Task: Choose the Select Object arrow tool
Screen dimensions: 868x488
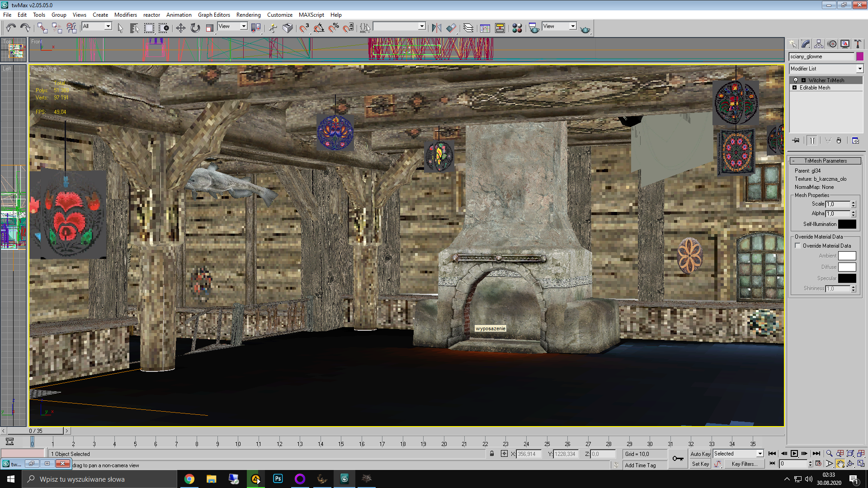Action: pos(120,28)
